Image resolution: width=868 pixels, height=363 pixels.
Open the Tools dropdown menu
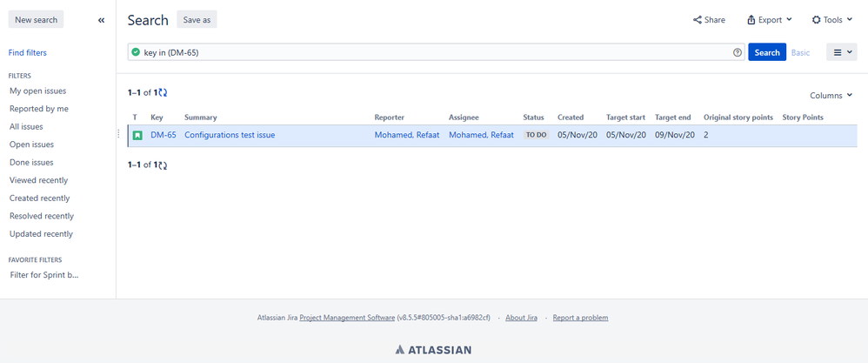click(x=831, y=20)
